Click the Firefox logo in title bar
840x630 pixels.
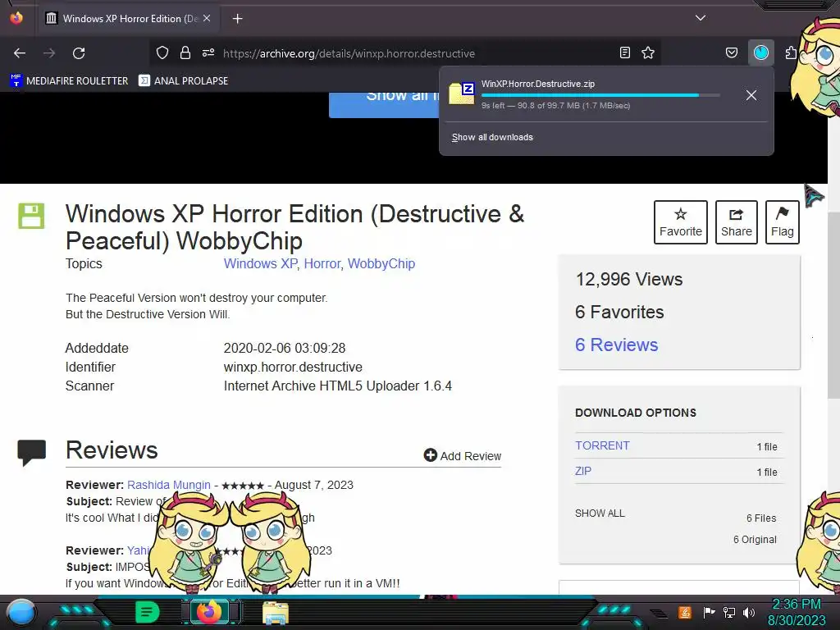16,18
